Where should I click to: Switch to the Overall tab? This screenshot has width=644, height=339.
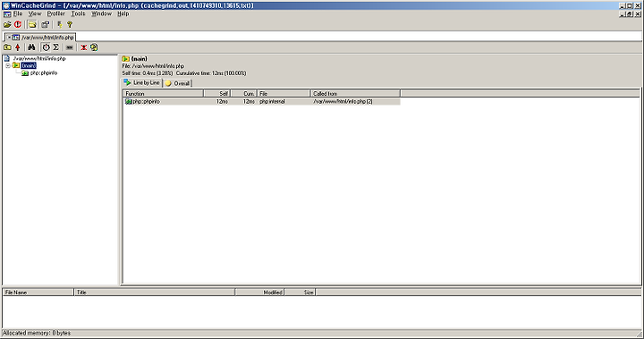click(x=178, y=83)
